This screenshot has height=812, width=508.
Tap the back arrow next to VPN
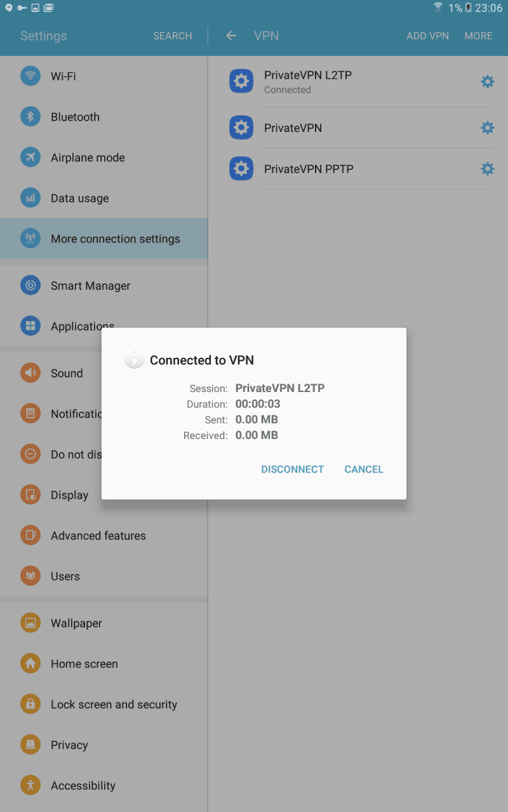click(x=231, y=36)
